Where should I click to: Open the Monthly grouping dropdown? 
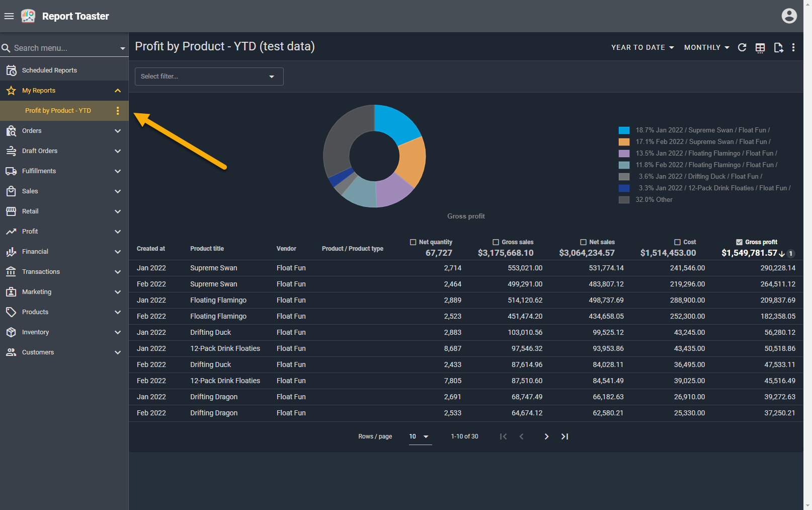706,47
